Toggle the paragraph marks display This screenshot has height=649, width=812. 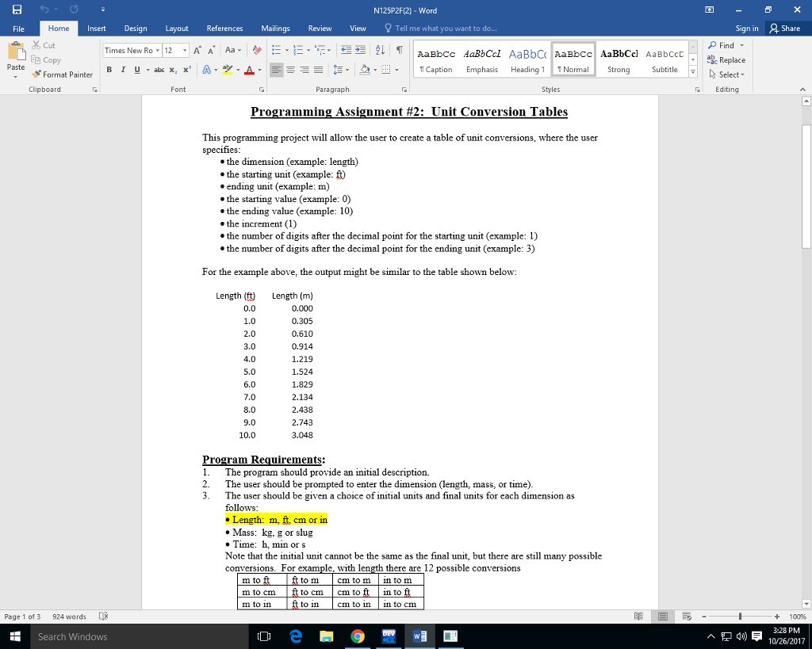(x=399, y=50)
